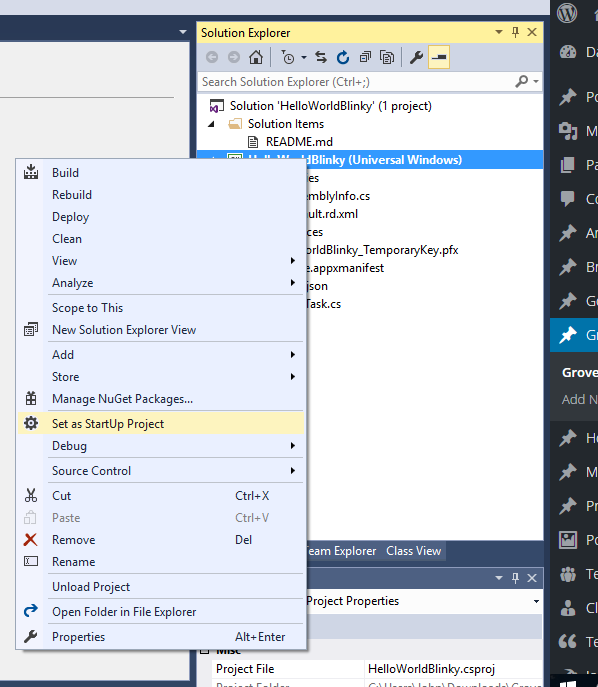Open Solution Explorer window position menu

499,32
